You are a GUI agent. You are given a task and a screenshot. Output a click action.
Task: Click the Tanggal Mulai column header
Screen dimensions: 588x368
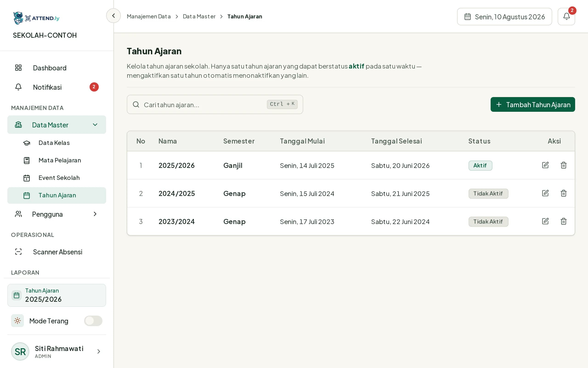coord(302,141)
